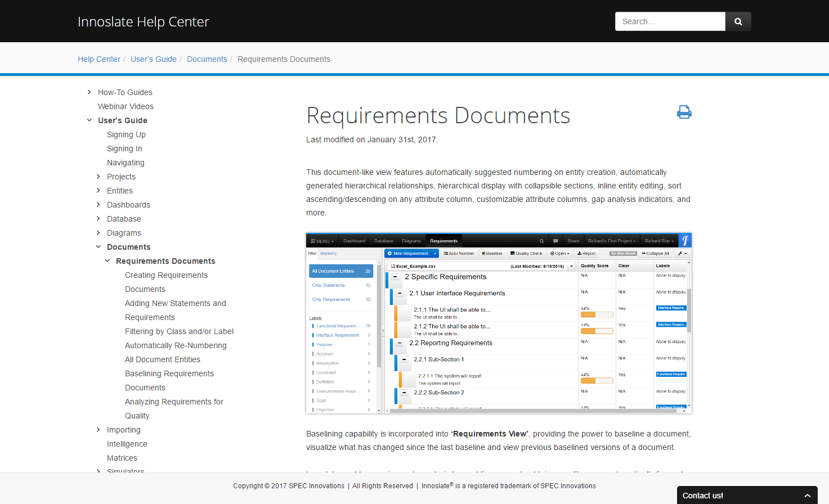Click the Requirements view screenshot image
829x504 pixels.
point(499,323)
